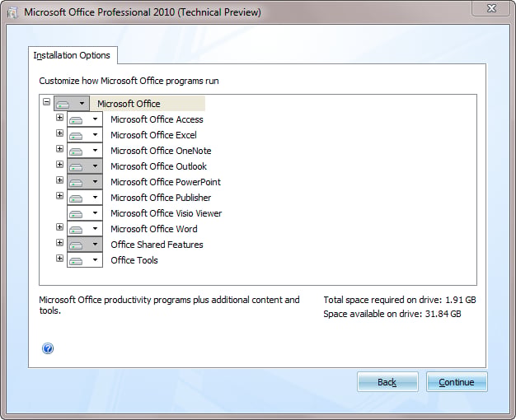Screen dimensions: 516x420
Task: Select Microsoft Office Word in tree
Action: 154,229
